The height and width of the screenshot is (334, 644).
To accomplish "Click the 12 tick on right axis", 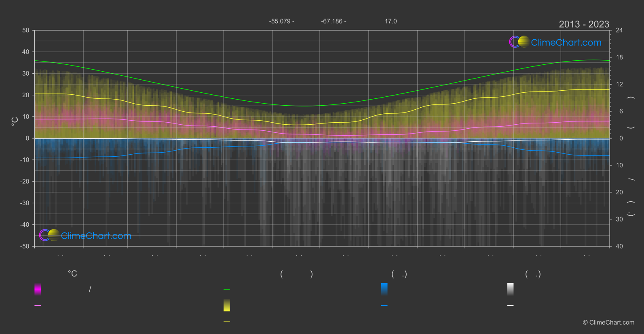I will pyautogui.click(x=619, y=84).
